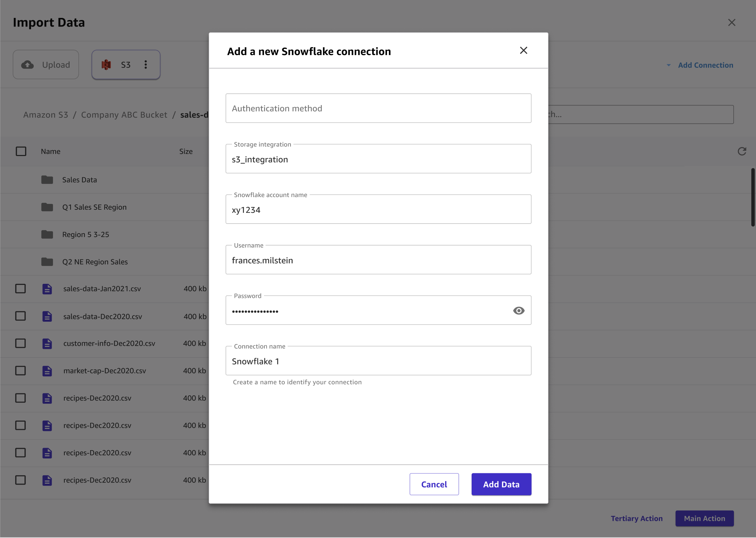Expand the Authentication method dropdown
This screenshot has width=756, height=538.
pos(378,108)
